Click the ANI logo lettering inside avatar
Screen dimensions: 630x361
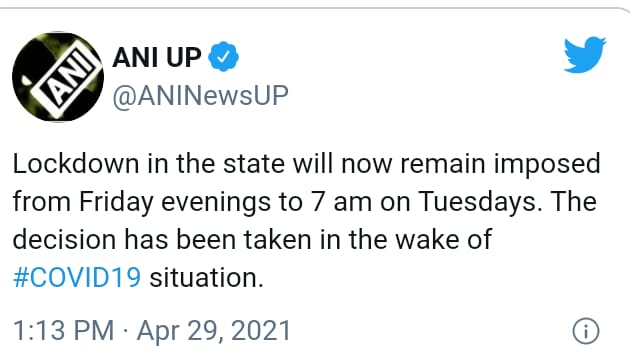click(66, 76)
